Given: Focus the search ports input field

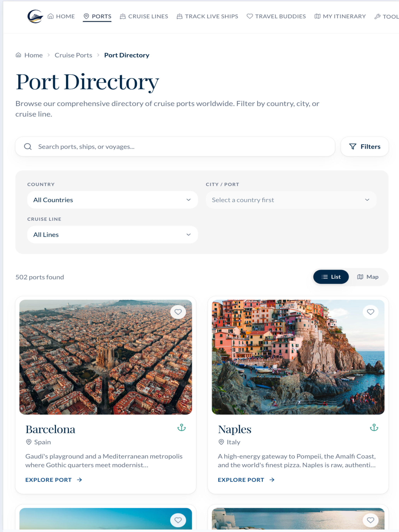Looking at the screenshot, I should tap(175, 147).
